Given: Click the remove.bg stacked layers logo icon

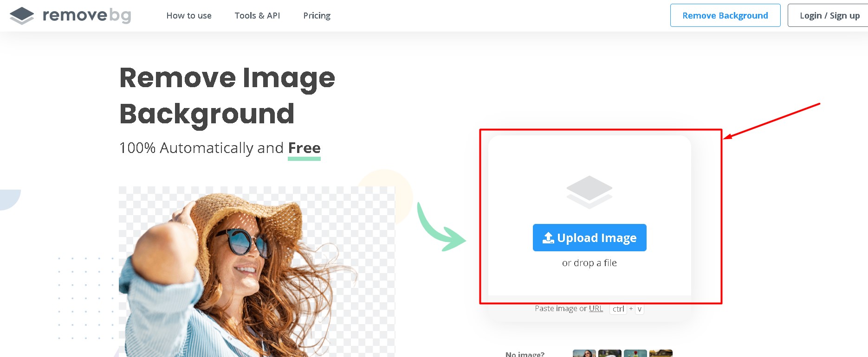Looking at the screenshot, I should click(x=22, y=16).
